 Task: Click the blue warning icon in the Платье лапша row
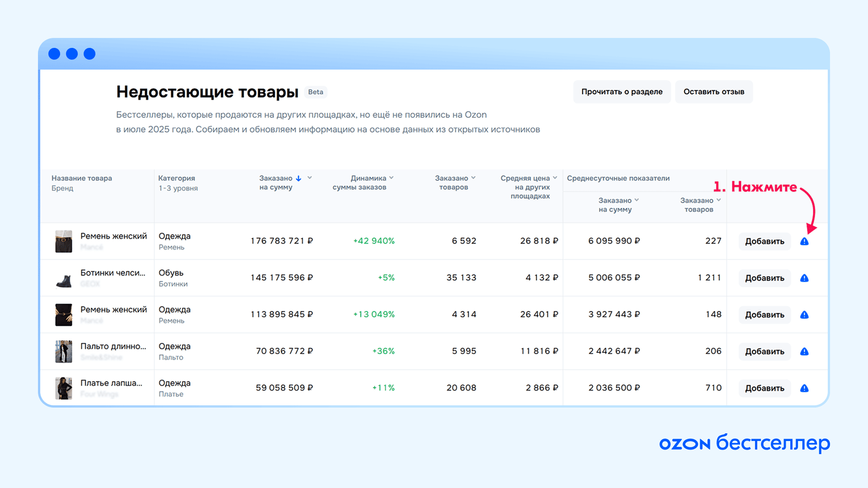(804, 388)
